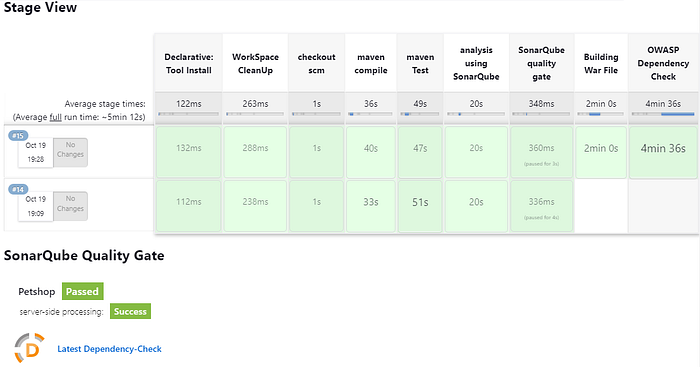This screenshot has width=700, height=367.
Task: Click the OWASP average time progress bar
Action: pos(663,114)
